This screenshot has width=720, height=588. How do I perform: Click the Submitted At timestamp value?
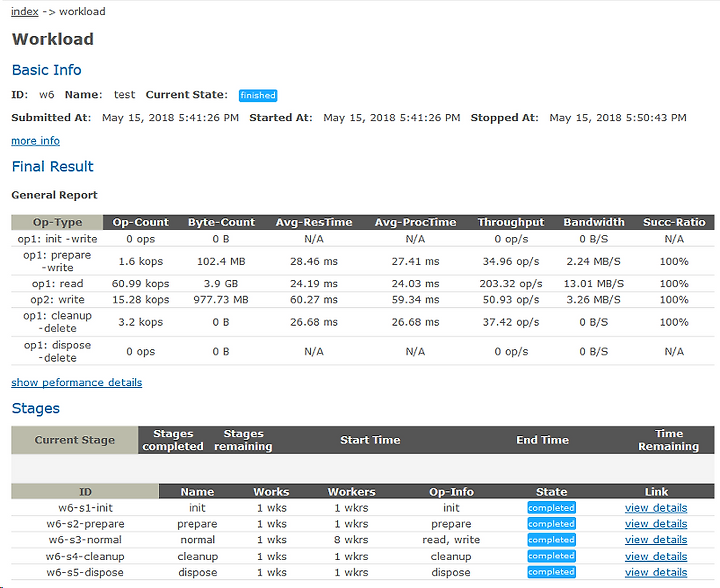click(x=170, y=118)
